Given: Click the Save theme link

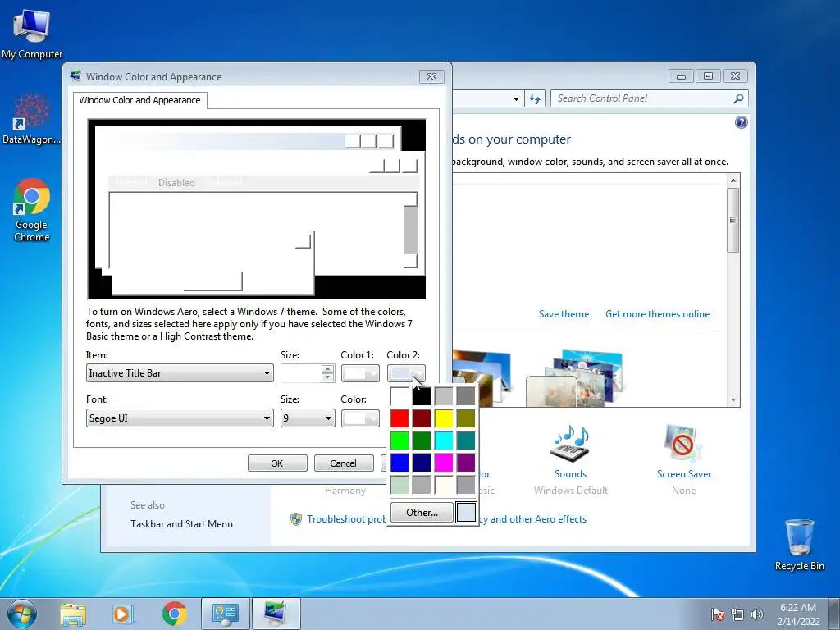Looking at the screenshot, I should click(x=564, y=314).
